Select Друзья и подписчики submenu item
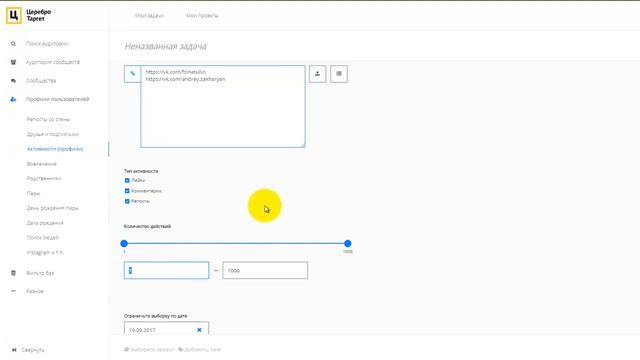The height and width of the screenshot is (360, 640). [53, 134]
